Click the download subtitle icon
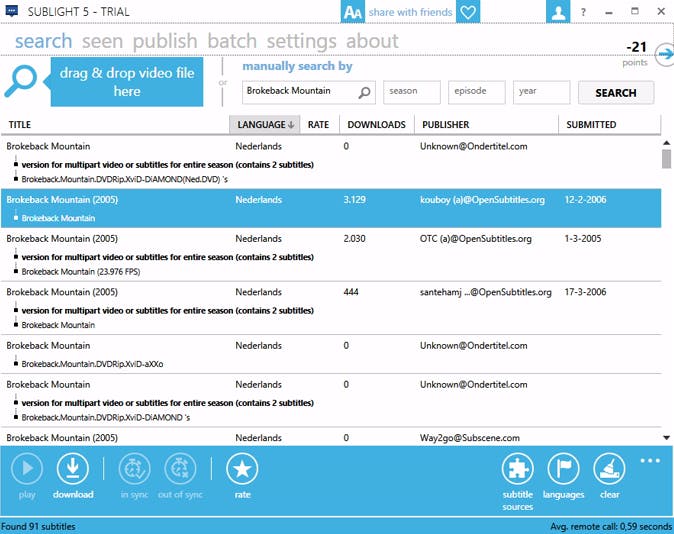 tap(73, 469)
